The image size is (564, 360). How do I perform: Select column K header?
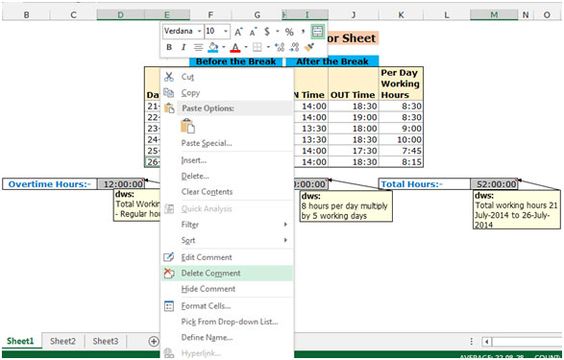click(x=401, y=15)
